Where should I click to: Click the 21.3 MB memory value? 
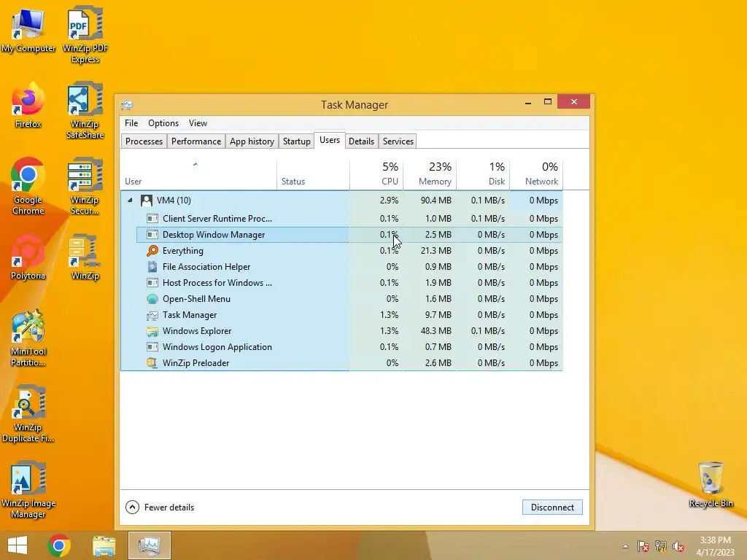pos(436,251)
